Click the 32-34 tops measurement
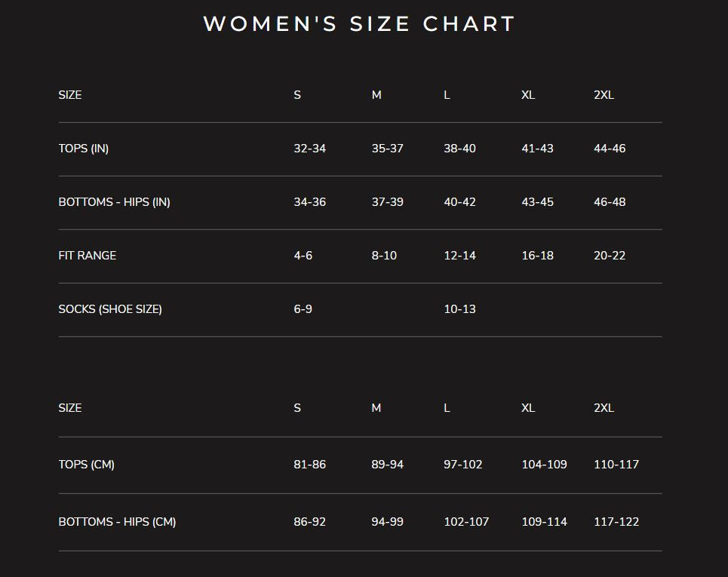 [309, 149]
